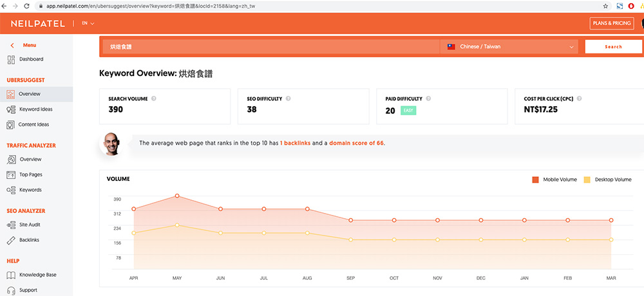Viewport: 644px width, 296px height.
Task: Click the Knowledge Base book icon
Action: 12,275
